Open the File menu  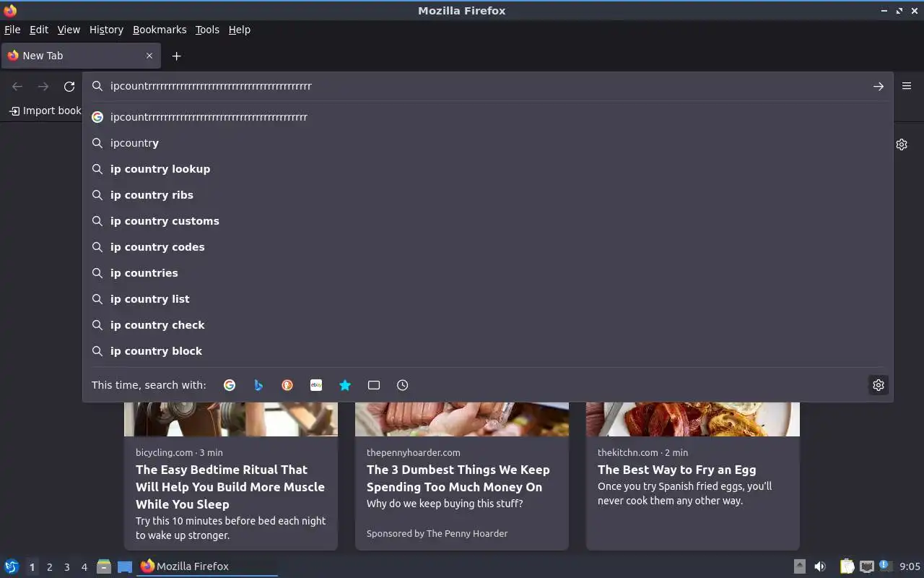(x=12, y=30)
